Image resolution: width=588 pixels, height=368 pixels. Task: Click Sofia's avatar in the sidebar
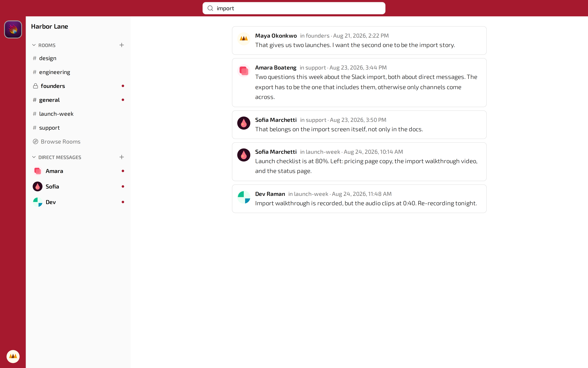click(x=38, y=186)
